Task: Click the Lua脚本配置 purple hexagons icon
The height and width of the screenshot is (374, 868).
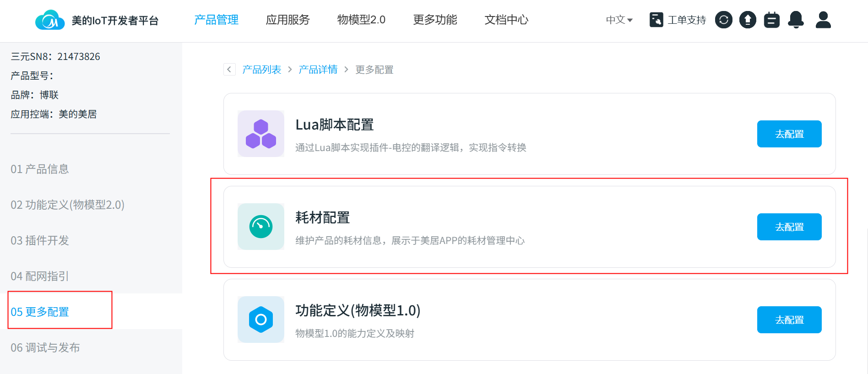Action: (261, 134)
